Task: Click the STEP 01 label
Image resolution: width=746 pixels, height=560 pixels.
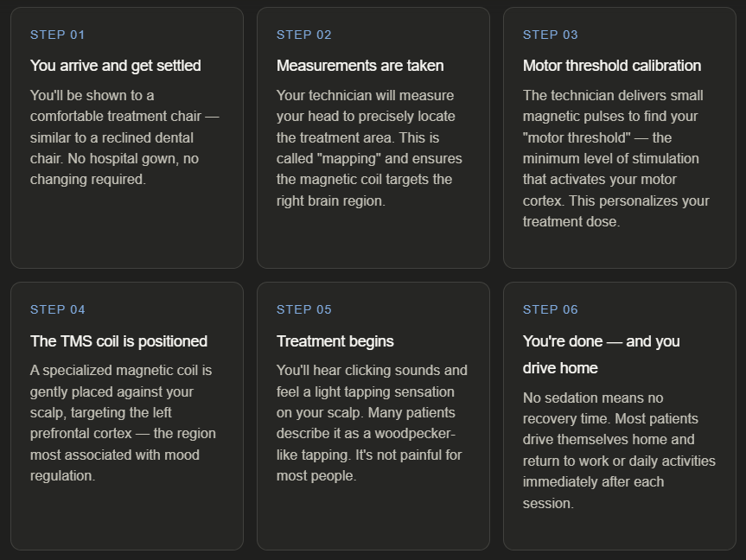Action: click(x=58, y=35)
